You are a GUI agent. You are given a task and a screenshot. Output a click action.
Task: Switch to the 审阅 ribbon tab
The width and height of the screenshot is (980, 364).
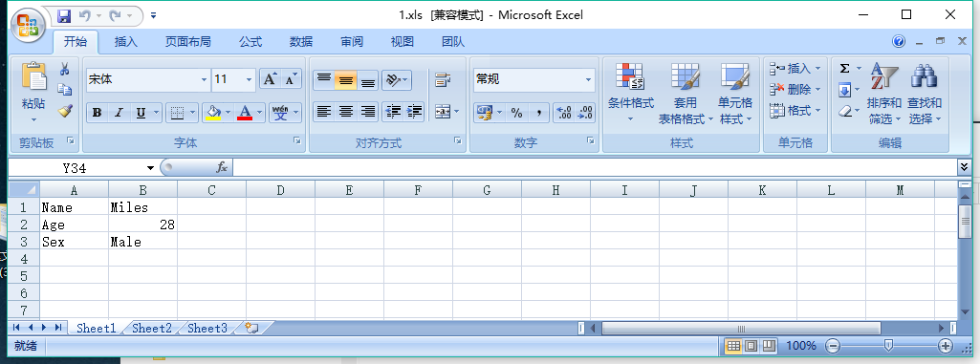[352, 42]
